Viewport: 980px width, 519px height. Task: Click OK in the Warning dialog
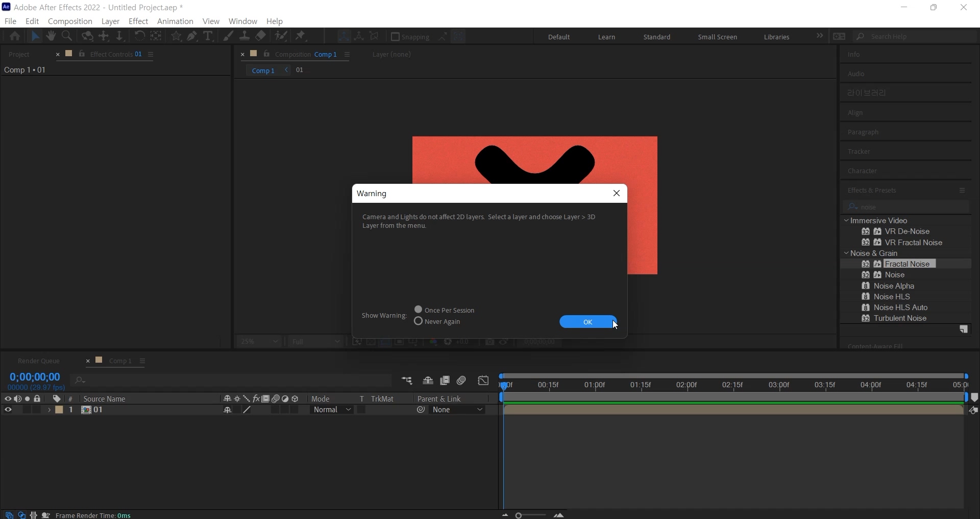(x=588, y=322)
